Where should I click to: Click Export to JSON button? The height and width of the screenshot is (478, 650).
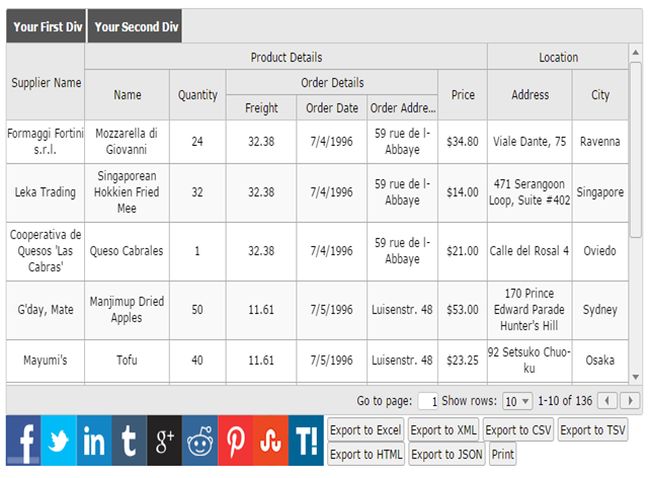pos(446,454)
